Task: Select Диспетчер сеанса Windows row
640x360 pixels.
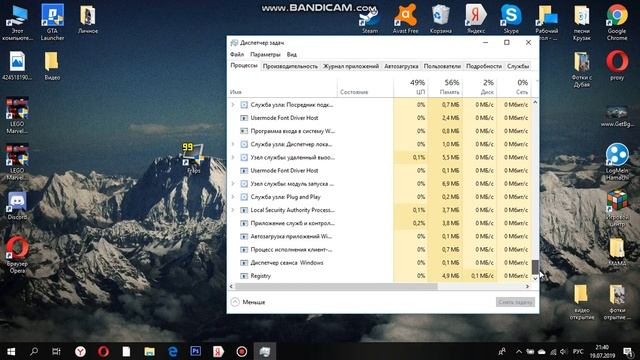Action: (380, 262)
